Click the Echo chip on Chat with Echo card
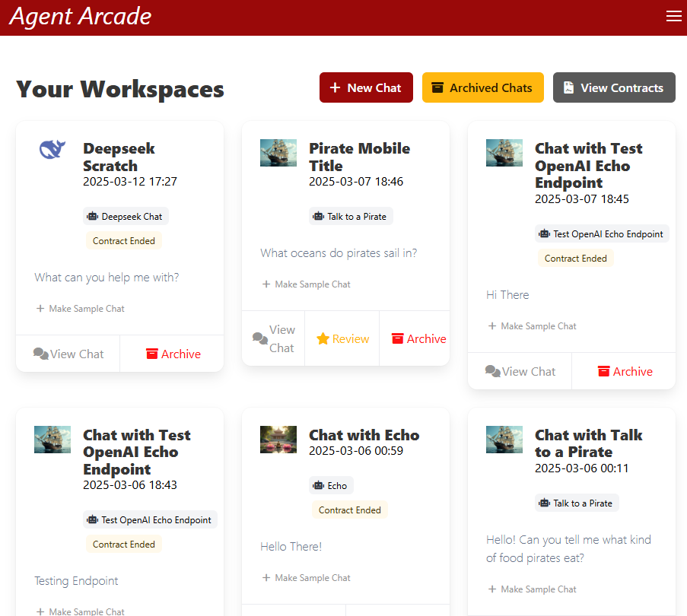687x616 pixels. (x=331, y=484)
